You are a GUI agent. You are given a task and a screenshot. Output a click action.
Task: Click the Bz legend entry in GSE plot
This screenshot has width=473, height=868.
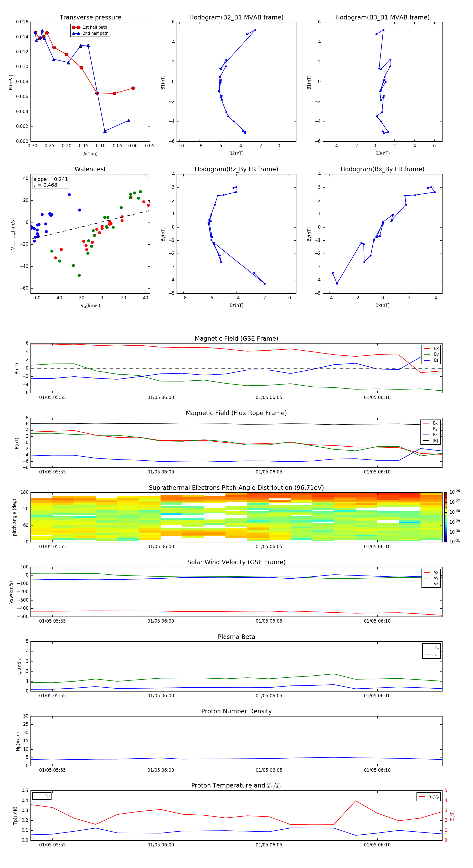[431, 360]
